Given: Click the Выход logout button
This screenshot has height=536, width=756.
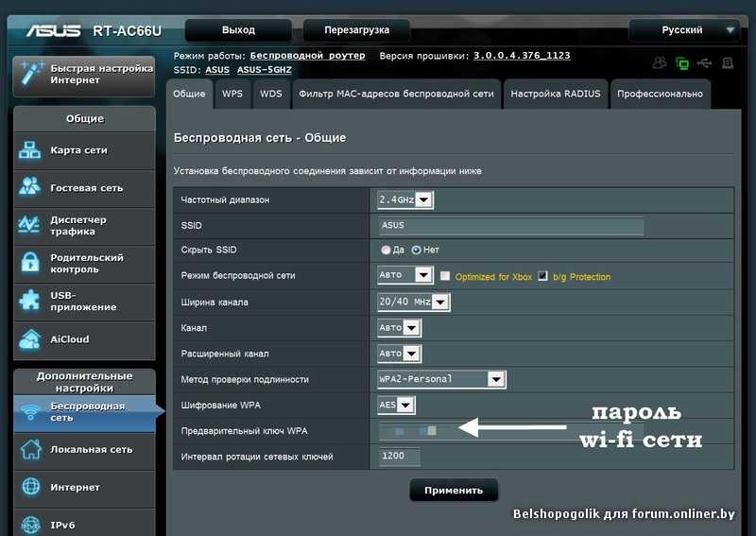Looking at the screenshot, I should tap(238, 30).
